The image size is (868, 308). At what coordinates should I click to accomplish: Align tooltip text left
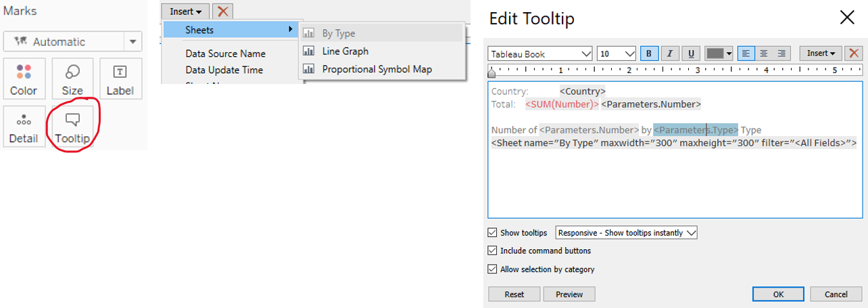pos(746,53)
